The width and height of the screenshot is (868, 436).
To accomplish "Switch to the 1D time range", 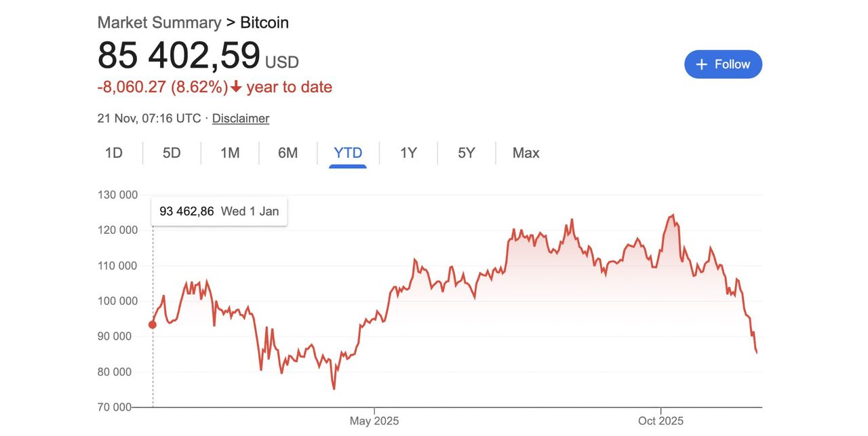I will [113, 153].
